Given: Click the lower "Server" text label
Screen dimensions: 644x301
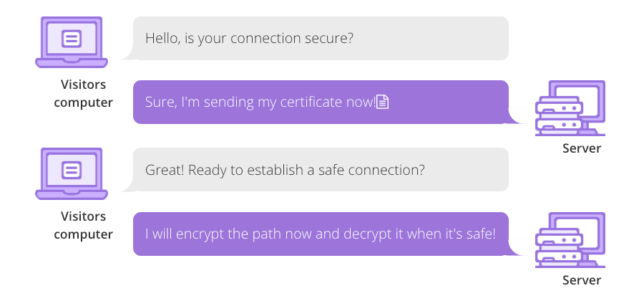Looking at the screenshot, I should (582, 280).
